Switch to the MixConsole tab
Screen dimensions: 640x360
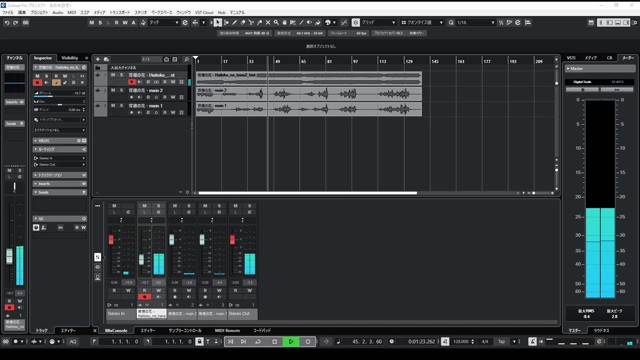click(x=116, y=331)
